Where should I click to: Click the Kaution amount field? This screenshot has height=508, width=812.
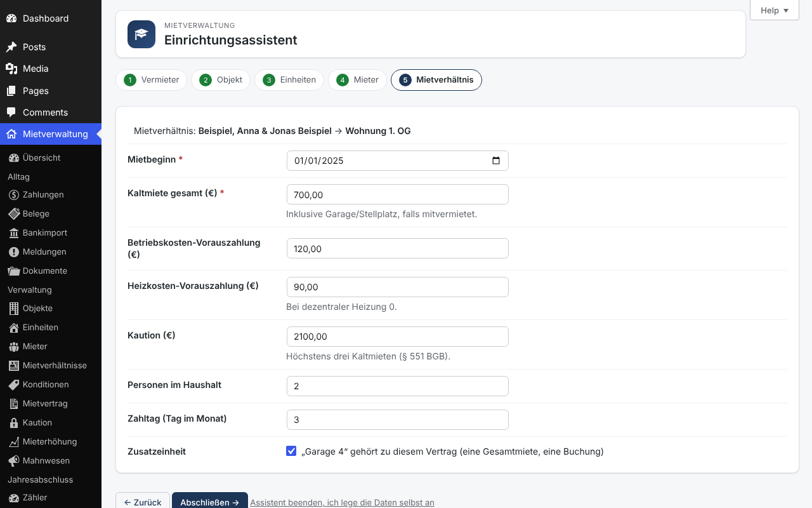tap(398, 337)
